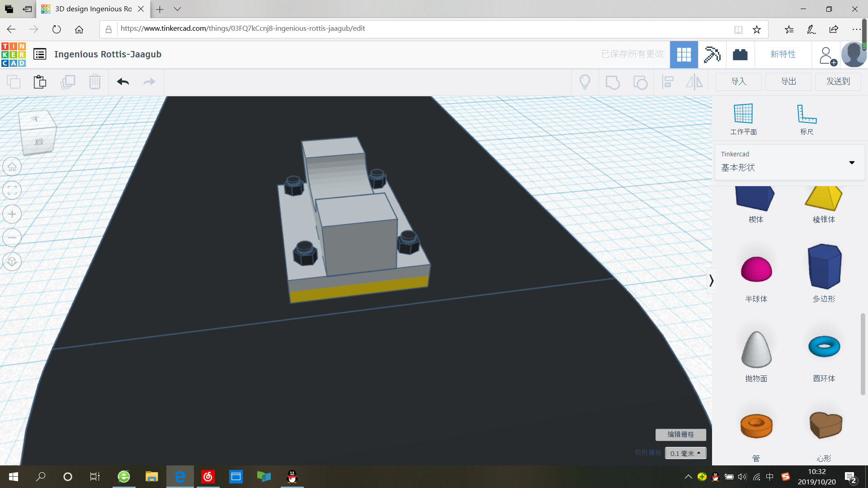Show hidden system tray icons
The height and width of the screenshot is (488, 868).
pyautogui.click(x=688, y=477)
